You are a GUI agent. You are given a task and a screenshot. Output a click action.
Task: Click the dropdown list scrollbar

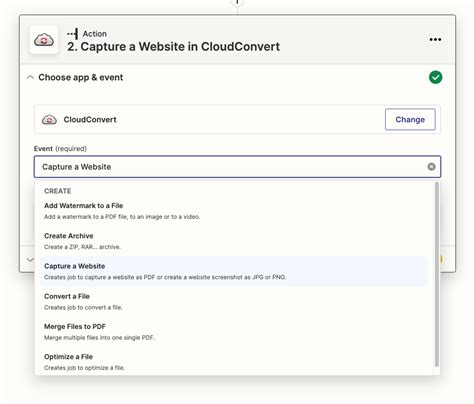coord(437,274)
